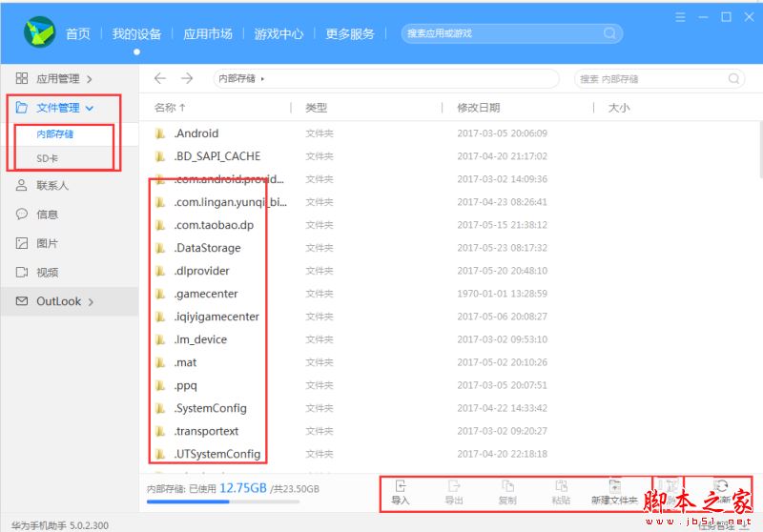763x532 pixels.
Task: Click the forward arrow navigation icon
Action: click(x=187, y=78)
